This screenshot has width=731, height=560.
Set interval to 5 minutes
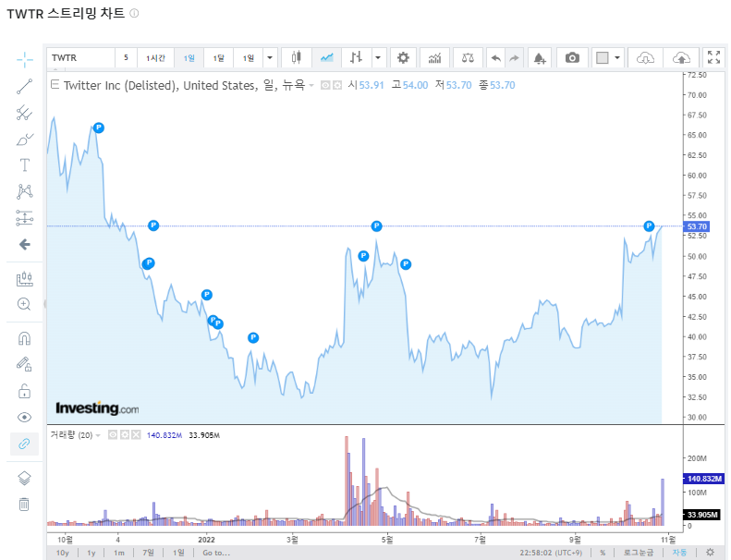point(126,58)
